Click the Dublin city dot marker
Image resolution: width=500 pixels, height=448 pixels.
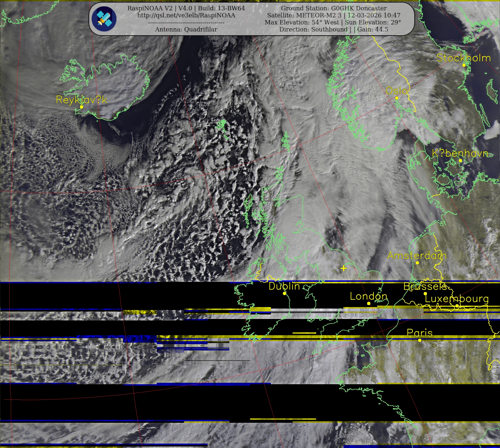click(284, 293)
